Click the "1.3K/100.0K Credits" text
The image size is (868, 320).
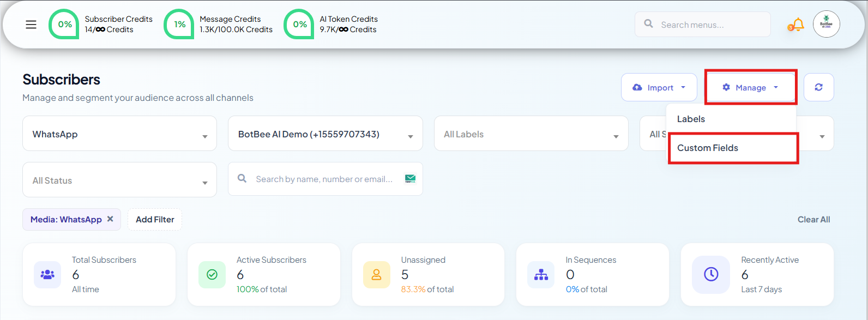pyautogui.click(x=236, y=29)
